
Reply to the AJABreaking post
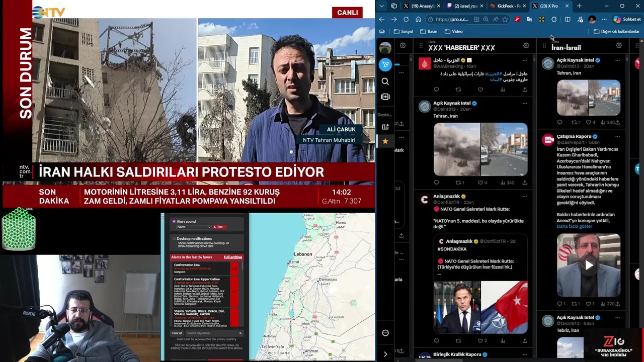[436, 89]
